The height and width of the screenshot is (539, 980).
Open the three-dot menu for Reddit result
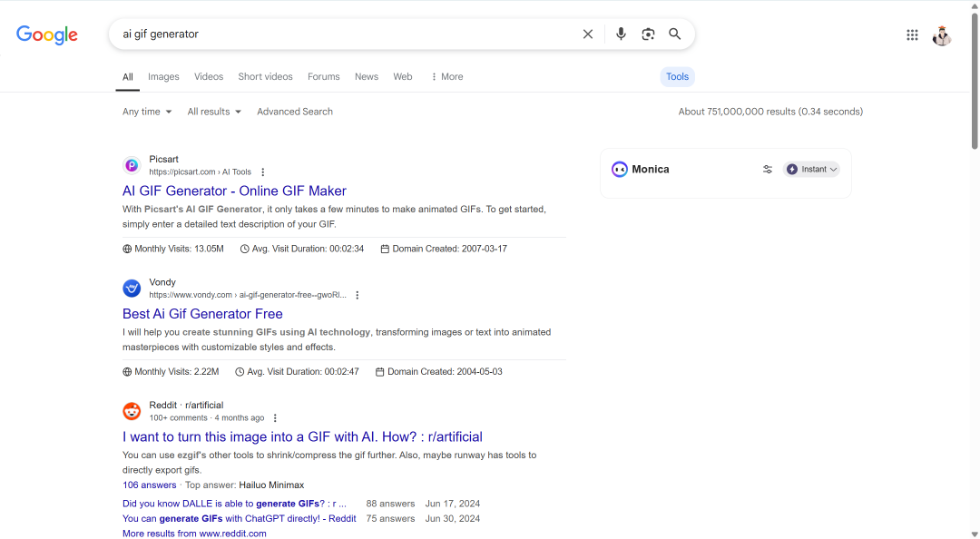[x=275, y=418]
